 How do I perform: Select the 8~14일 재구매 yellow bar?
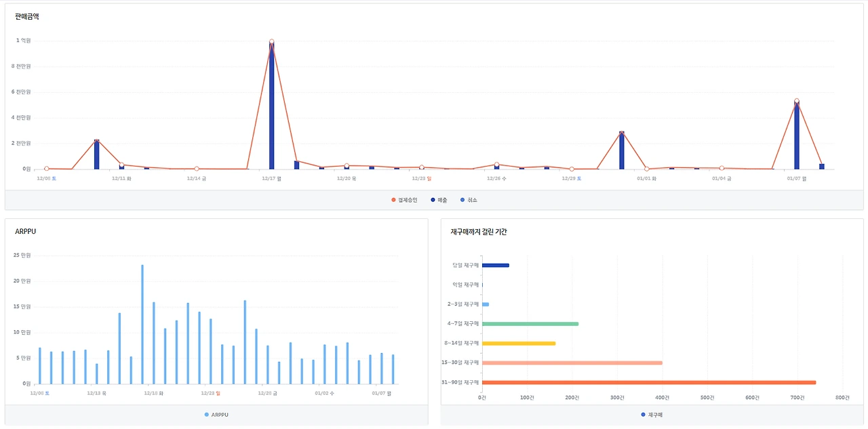pyautogui.click(x=519, y=344)
